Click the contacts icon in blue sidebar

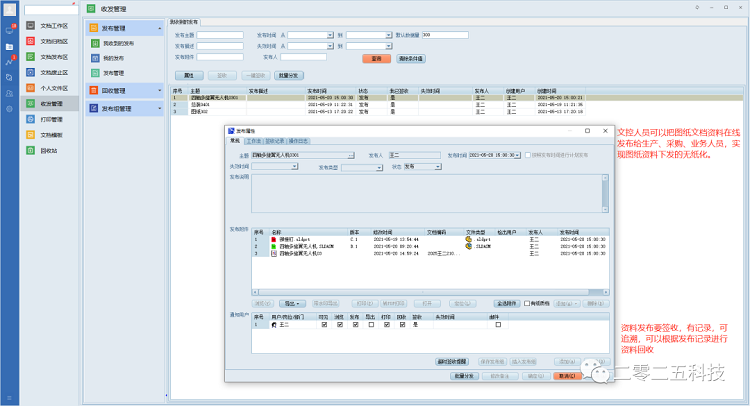(x=10, y=93)
